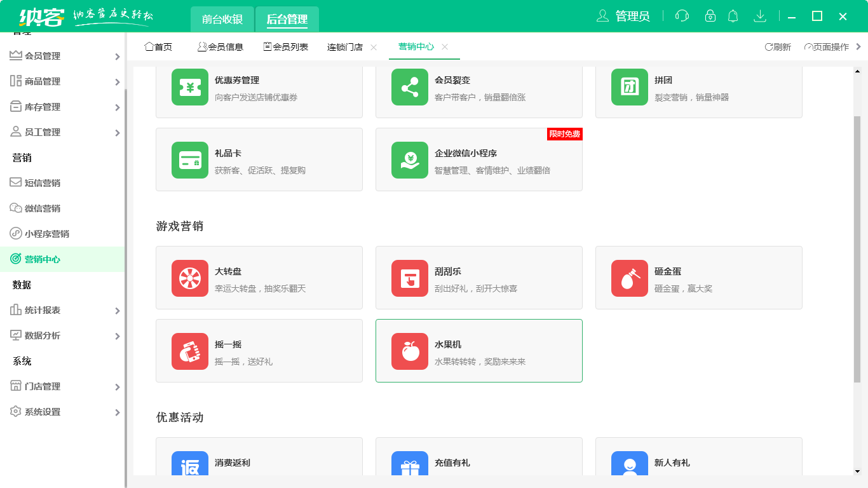Expand the 会员管理 sidebar menu
Viewport: 868px width, 488px height.
(64, 56)
